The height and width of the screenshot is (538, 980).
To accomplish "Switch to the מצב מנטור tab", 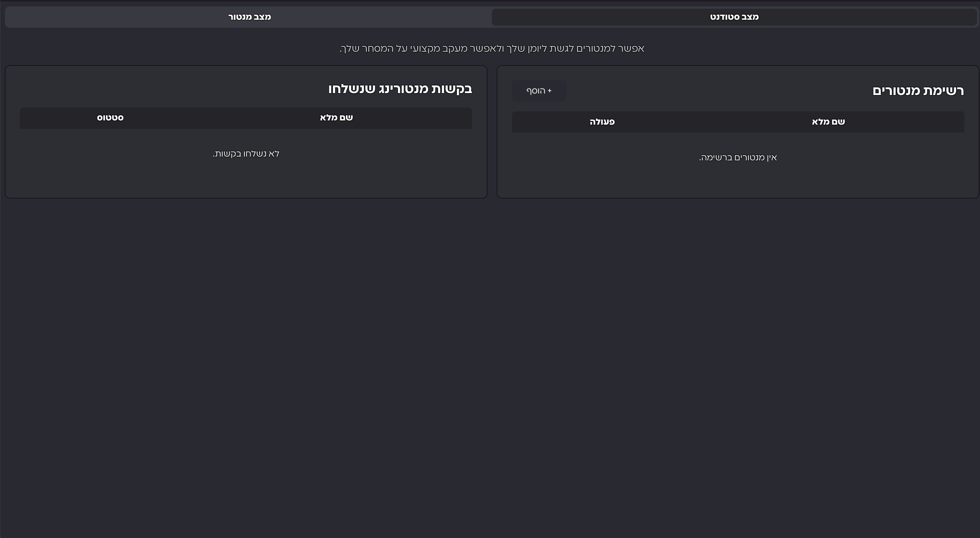I will click(249, 17).
